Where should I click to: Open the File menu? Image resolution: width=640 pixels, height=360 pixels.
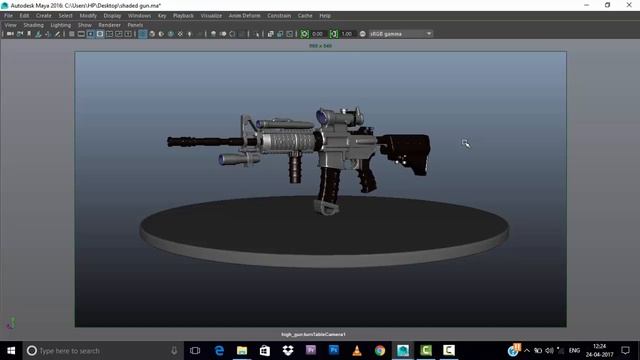[x=9, y=16]
